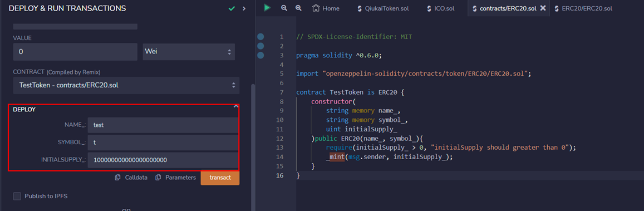The height and width of the screenshot is (211, 644).
Task: Click the green Run script play icon
Action: point(267,8)
